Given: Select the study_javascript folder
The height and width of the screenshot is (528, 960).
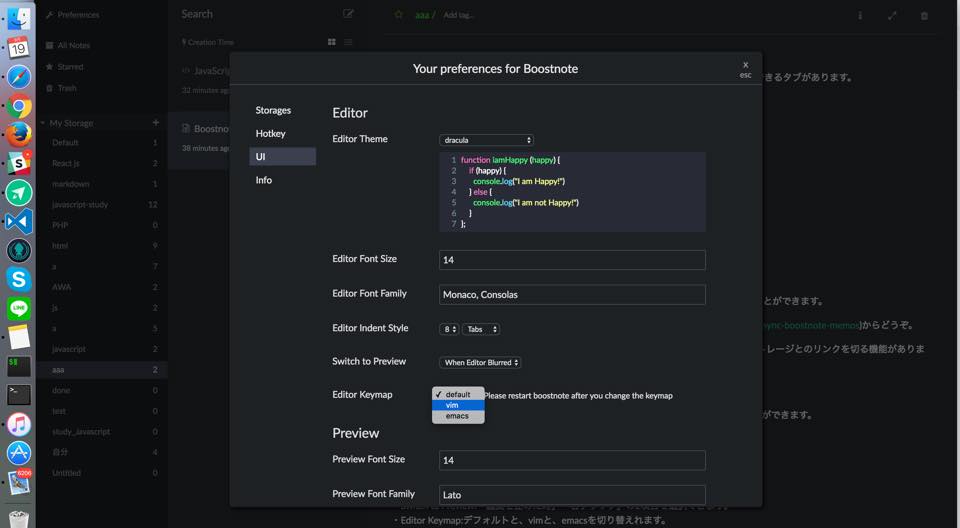Looking at the screenshot, I should [101, 432].
